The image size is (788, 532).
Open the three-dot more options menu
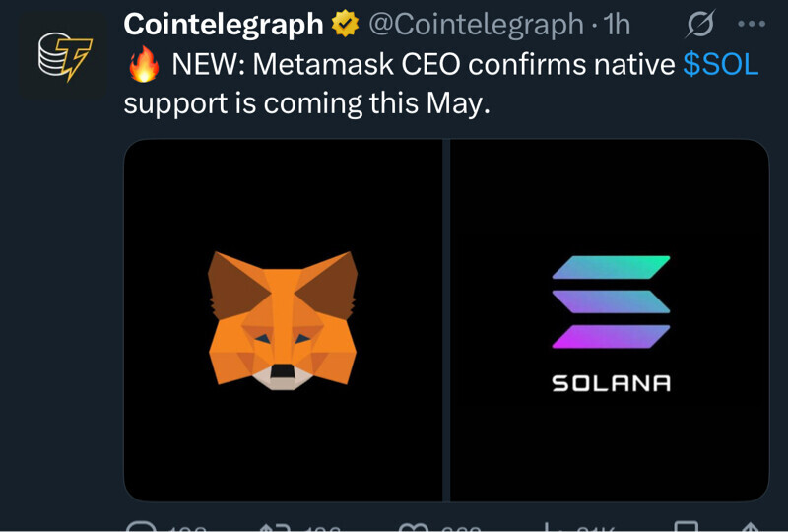tap(752, 24)
